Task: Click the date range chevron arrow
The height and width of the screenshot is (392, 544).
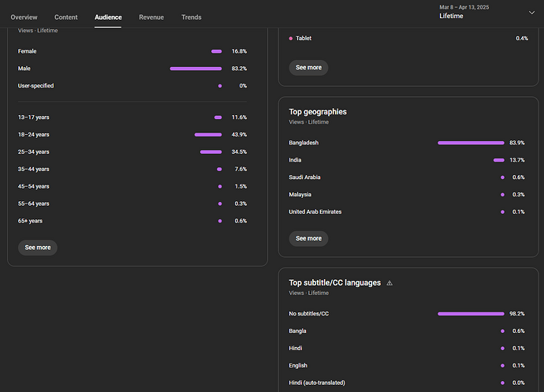Action: coord(531,13)
